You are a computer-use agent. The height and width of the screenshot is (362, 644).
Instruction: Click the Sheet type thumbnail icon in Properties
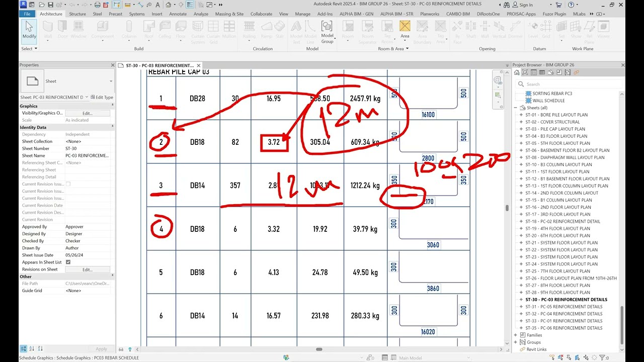tap(32, 81)
